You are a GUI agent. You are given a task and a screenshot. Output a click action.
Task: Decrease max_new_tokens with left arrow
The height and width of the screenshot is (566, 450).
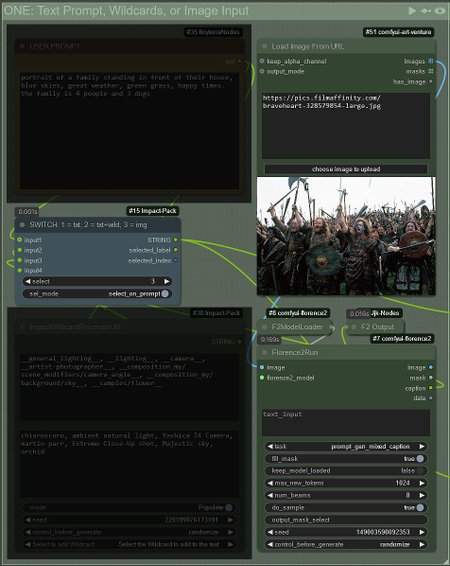270,483
